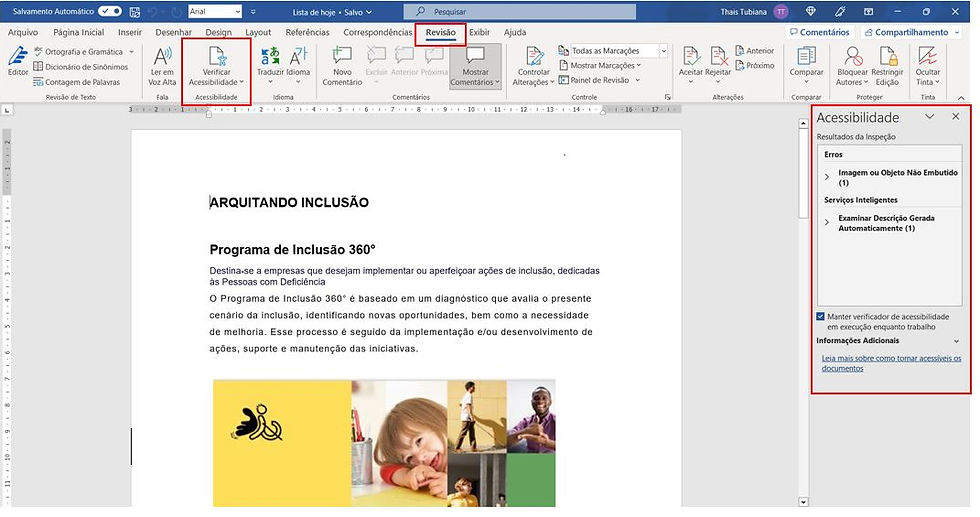Viewport: 980px width, 517px height.
Task: Open the Comparar documents tool
Action: tap(806, 65)
